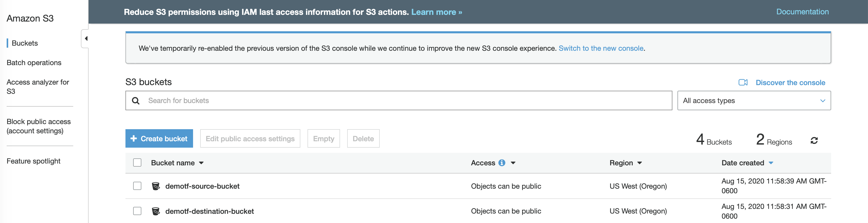Image resolution: width=868 pixels, height=223 pixels.
Task: Click the Search for buckets field
Action: point(404,100)
